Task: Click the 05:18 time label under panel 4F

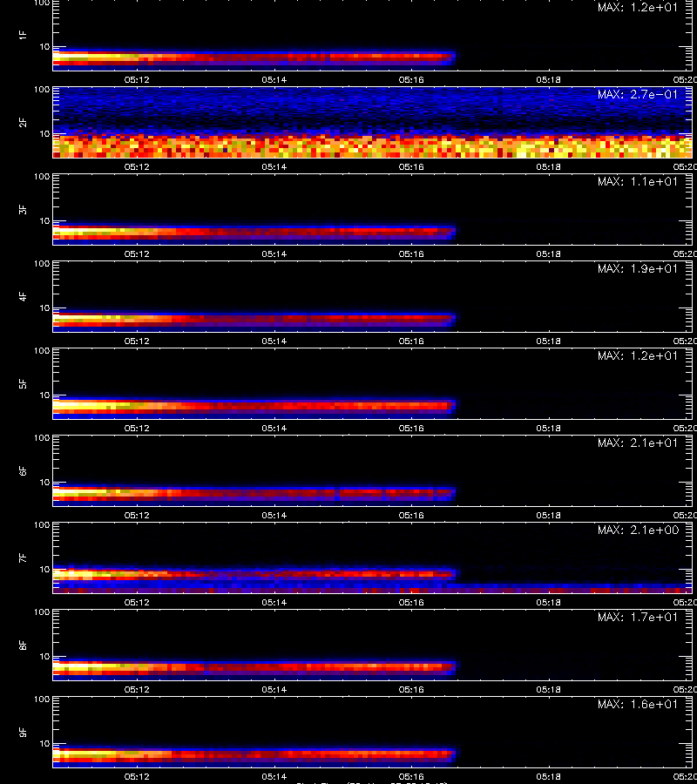Action: (x=549, y=341)
